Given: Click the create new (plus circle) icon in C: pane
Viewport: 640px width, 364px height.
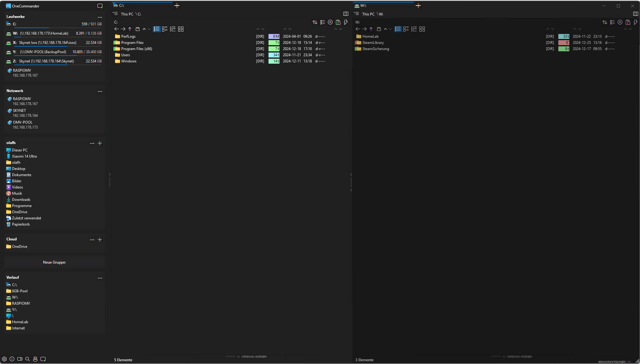Looking at the screenshot, I should (330, 22).
